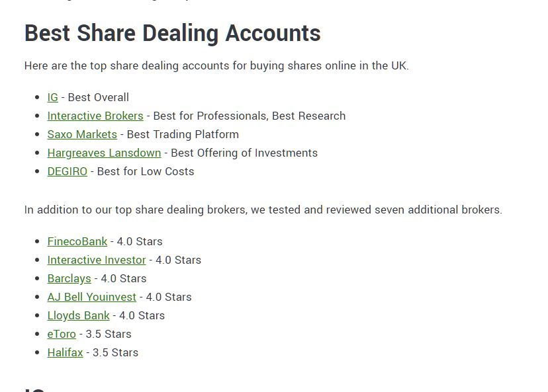Follow the AJ Bell Youinvest link

pyautogui.click(x=91, y=297)
